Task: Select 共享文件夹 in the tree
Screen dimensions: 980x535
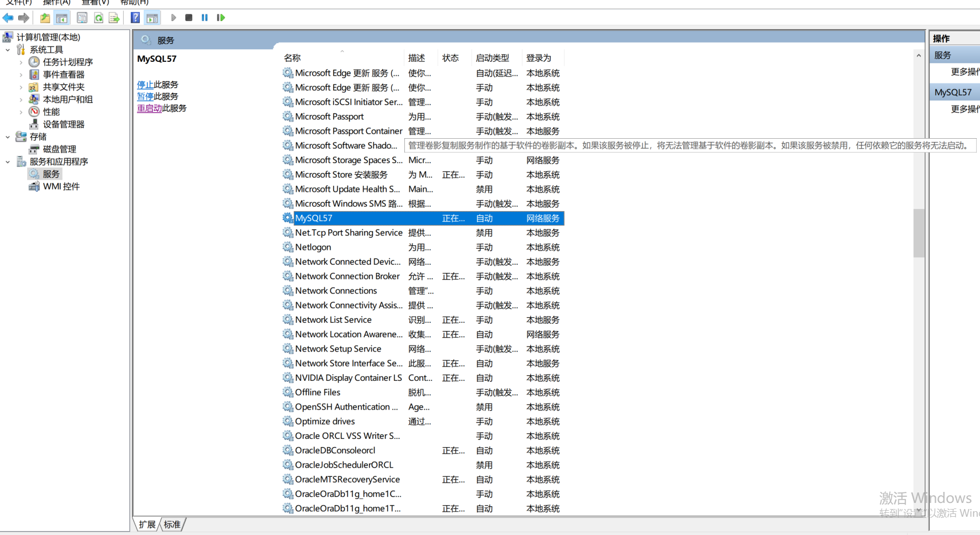Action: pos(64,87)
